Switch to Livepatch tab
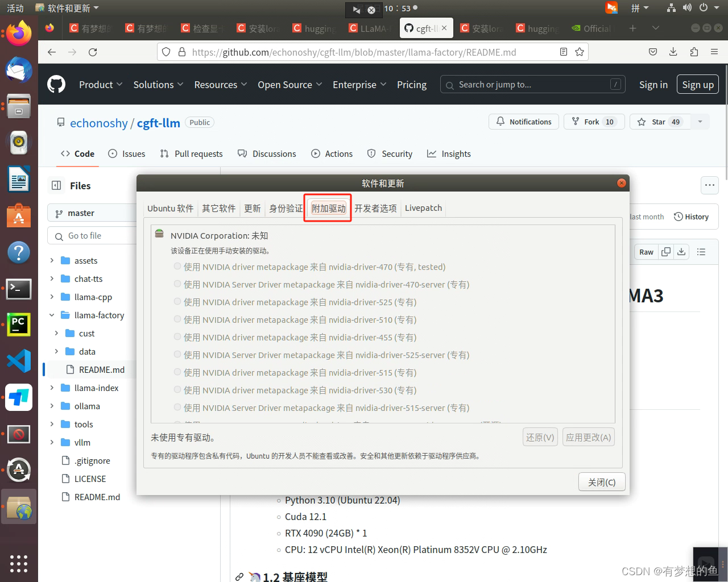This screenshot has height=582, width=728. [x=423, y=208]
